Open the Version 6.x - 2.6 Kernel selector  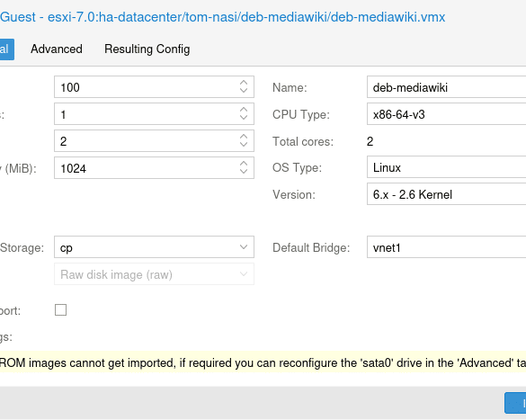[447, 194]
